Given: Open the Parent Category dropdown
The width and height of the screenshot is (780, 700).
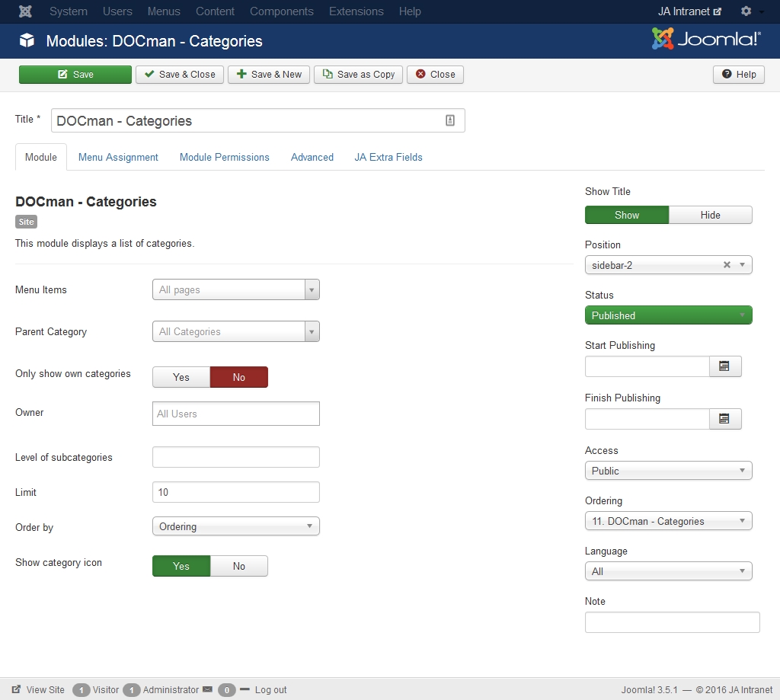Looking at the screenshot, I should click(x=236, y=331).
